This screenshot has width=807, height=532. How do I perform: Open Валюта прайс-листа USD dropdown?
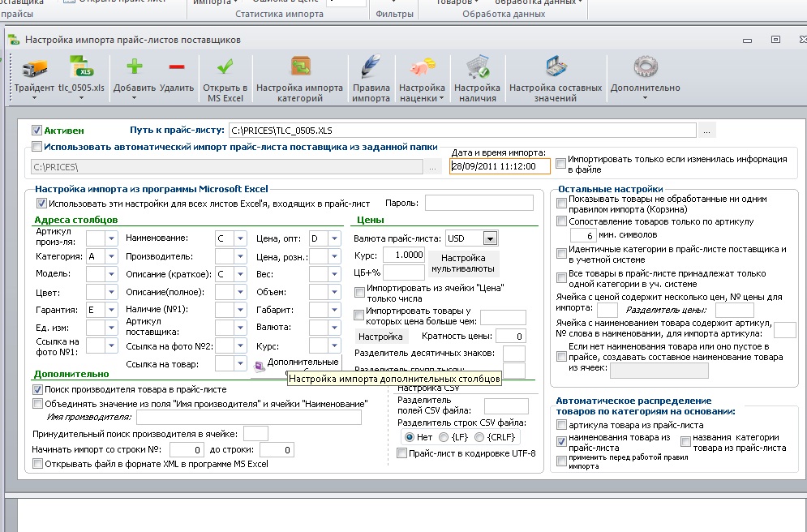point(490,238)
